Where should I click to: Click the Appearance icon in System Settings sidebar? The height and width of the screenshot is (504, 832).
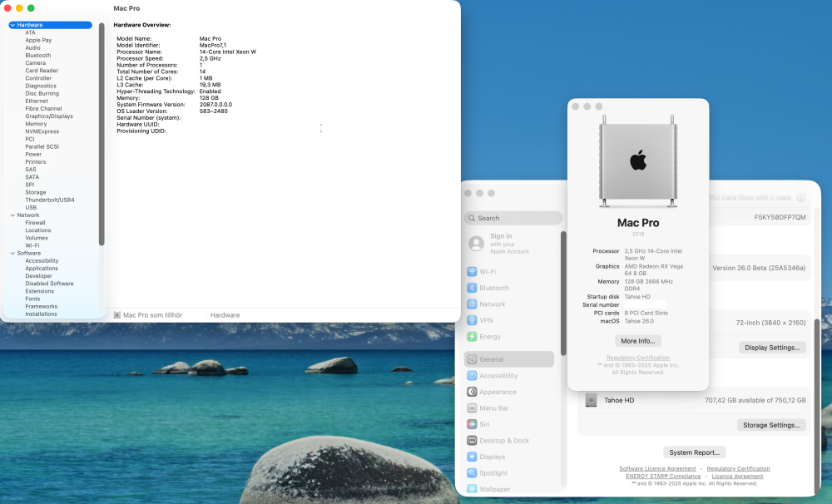pos(472,392)
